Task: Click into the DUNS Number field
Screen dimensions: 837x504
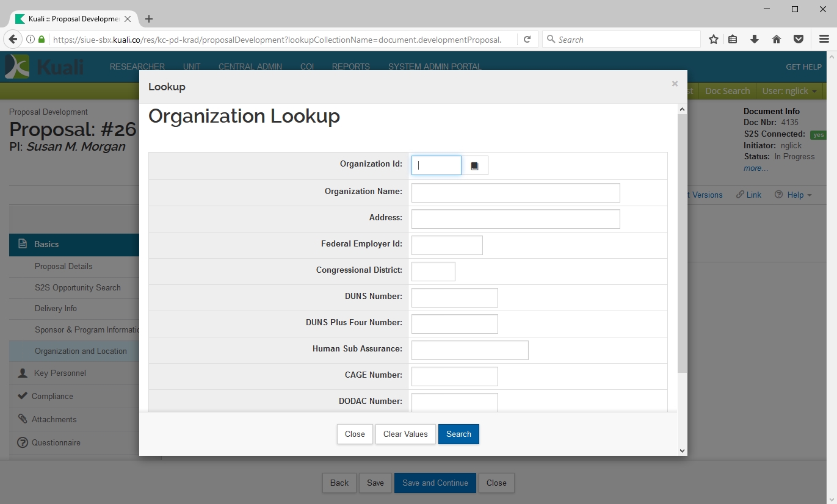Action: click(x=454, y=298)
